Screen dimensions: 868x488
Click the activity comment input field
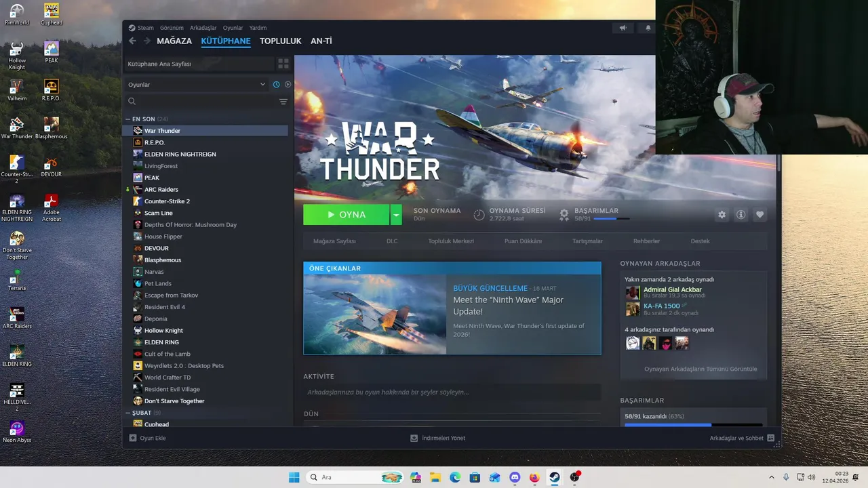tap(452, 392)
